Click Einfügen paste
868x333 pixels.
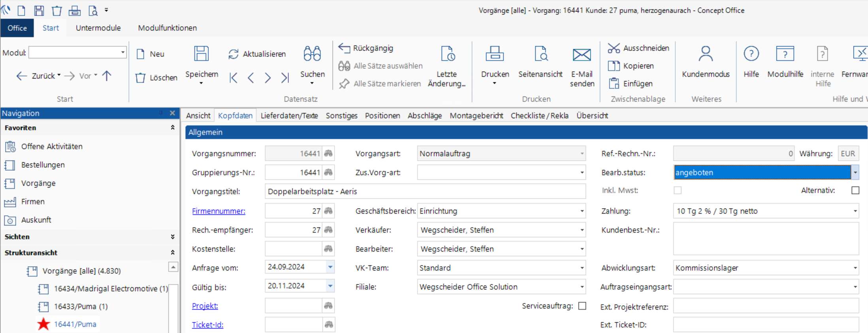pyautogui.click(x=630, y=84)
